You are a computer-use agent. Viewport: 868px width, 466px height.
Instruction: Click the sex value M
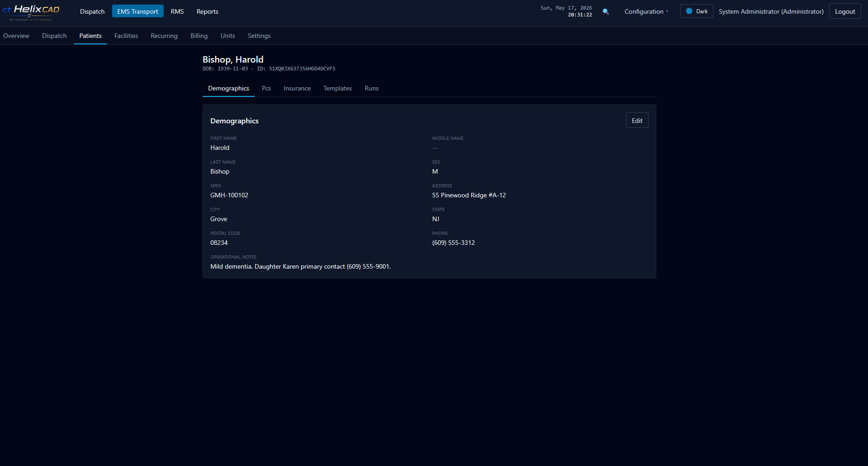435,171
